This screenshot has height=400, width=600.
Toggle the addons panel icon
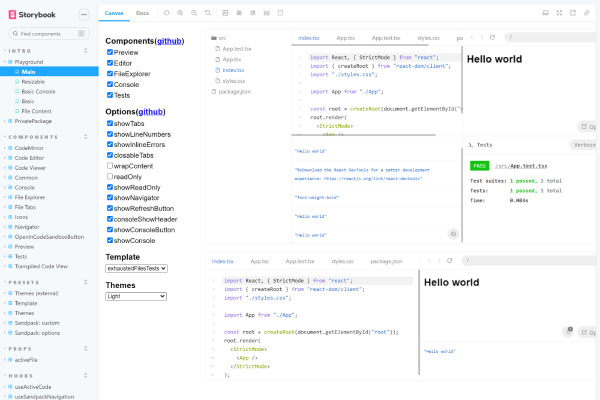click(546, 13)
